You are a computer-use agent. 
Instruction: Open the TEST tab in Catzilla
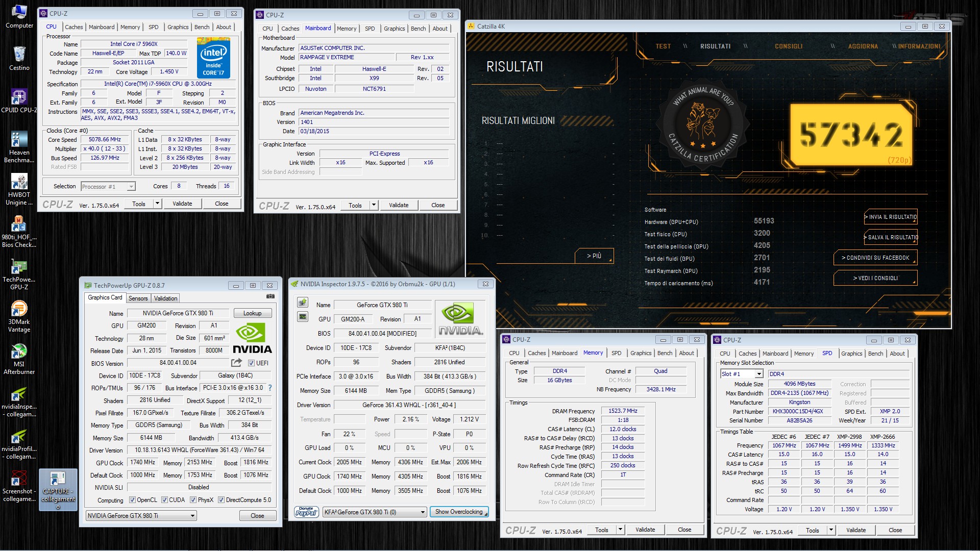663,46
